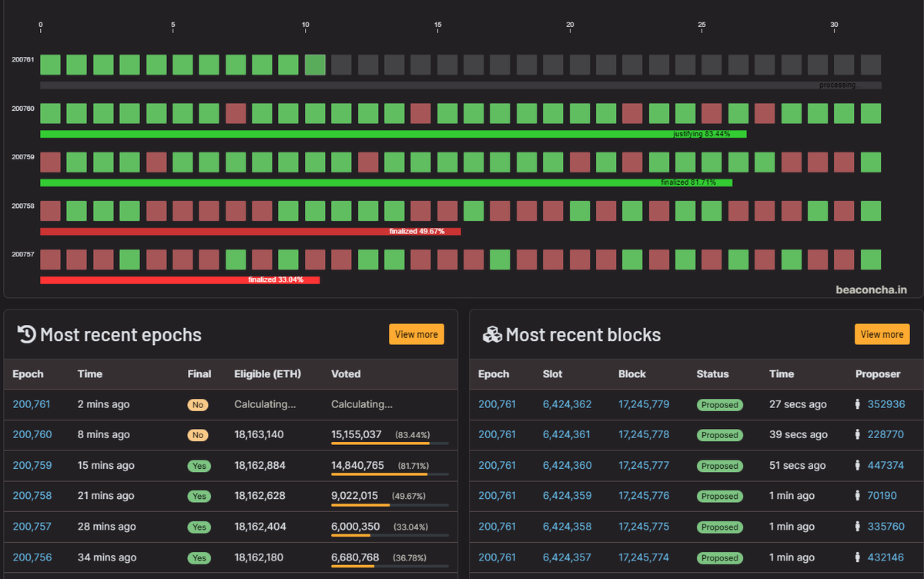The image size is (924, 579).
Task: Click the validator person icon next to 432146
Action: tap(859, 557)
